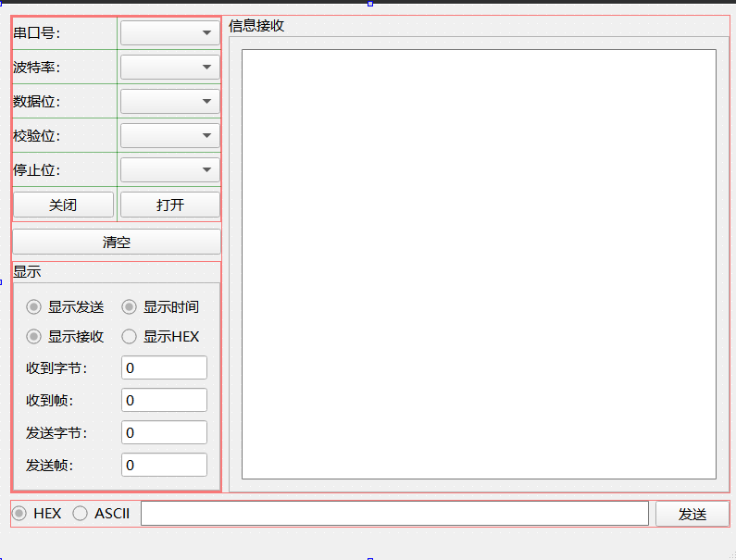Click the 发送 button
Image resolution: width=736 pixels, height=560 pixels.
click(x=692, y=514)
